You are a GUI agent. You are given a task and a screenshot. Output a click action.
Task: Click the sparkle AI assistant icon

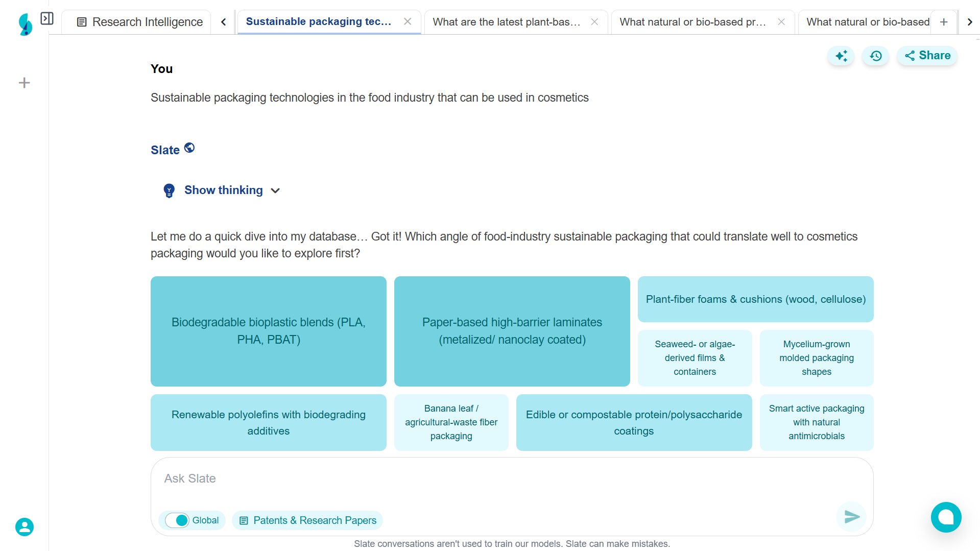point(841,56)
